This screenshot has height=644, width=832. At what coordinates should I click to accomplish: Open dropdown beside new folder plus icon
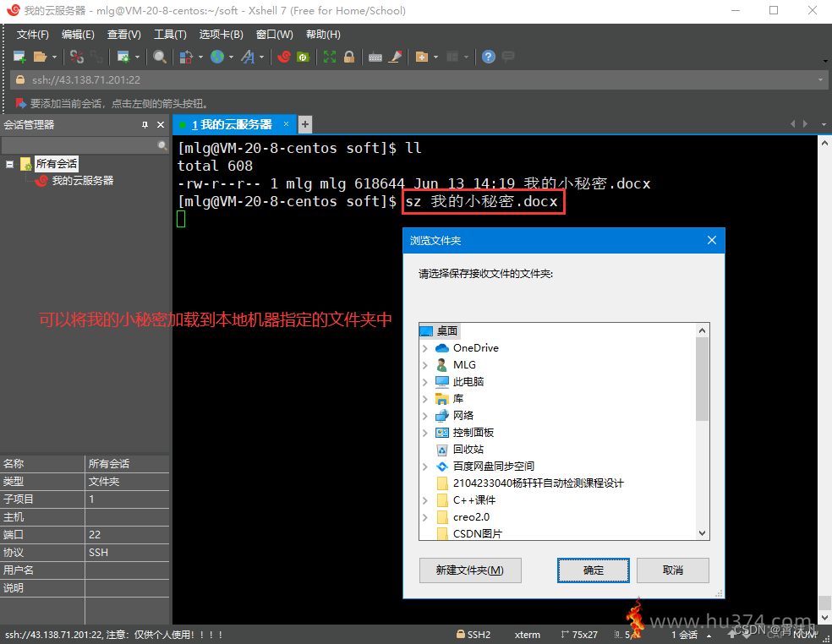[x=435, y=57]
